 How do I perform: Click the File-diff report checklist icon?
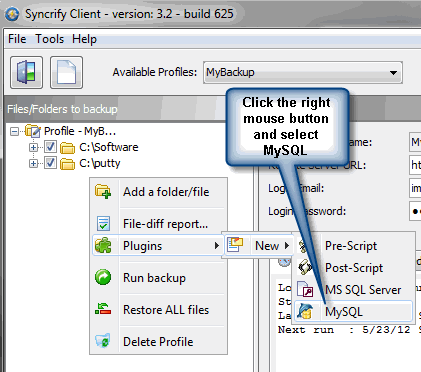click(x=103, y=224)
